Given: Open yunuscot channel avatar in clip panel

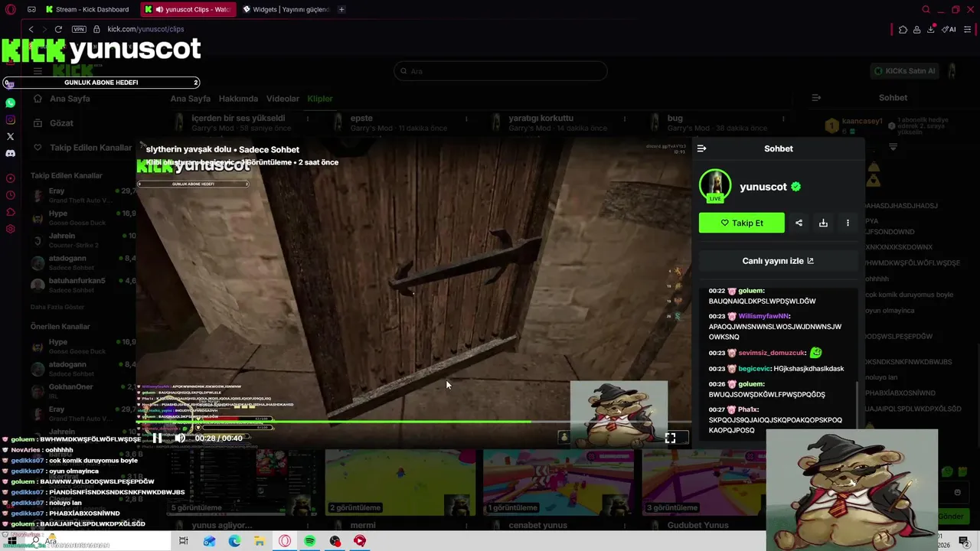Looking at the screenshot, I should tap(715, 186).
